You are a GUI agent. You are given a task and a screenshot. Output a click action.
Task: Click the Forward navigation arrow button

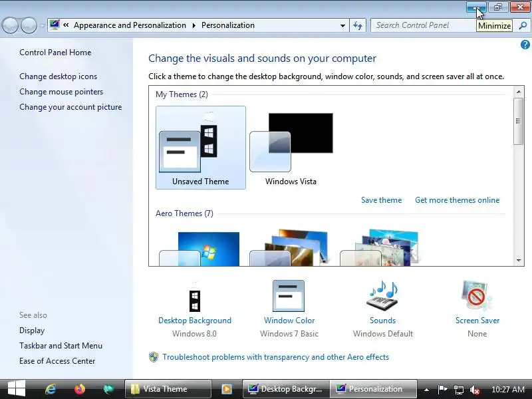click(29, 25)
